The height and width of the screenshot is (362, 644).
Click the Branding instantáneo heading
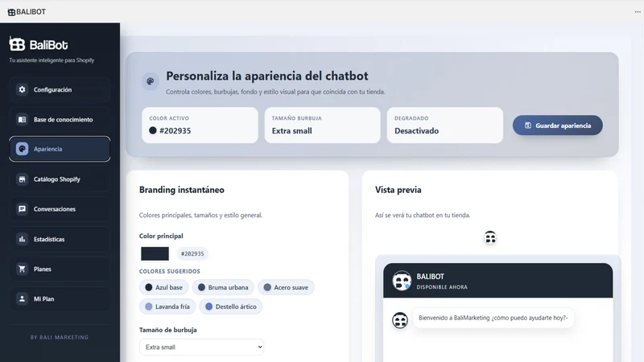tap(182, 190)
